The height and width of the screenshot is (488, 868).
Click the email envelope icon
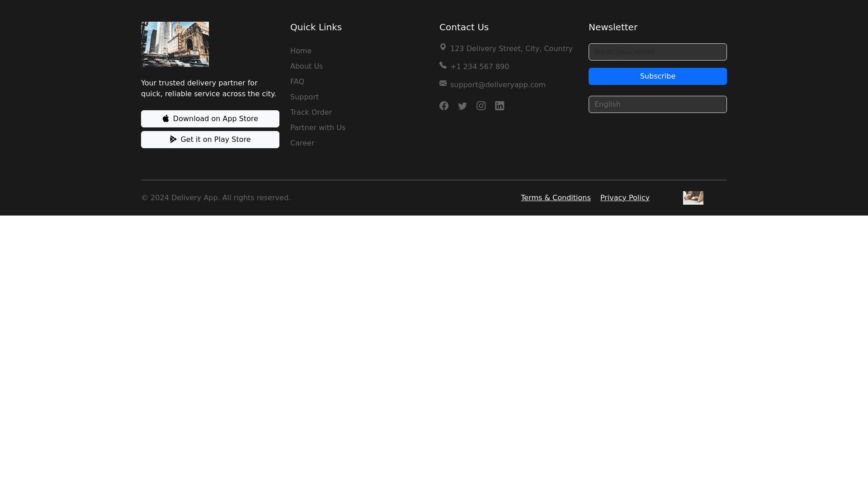[x=443, y=83]
